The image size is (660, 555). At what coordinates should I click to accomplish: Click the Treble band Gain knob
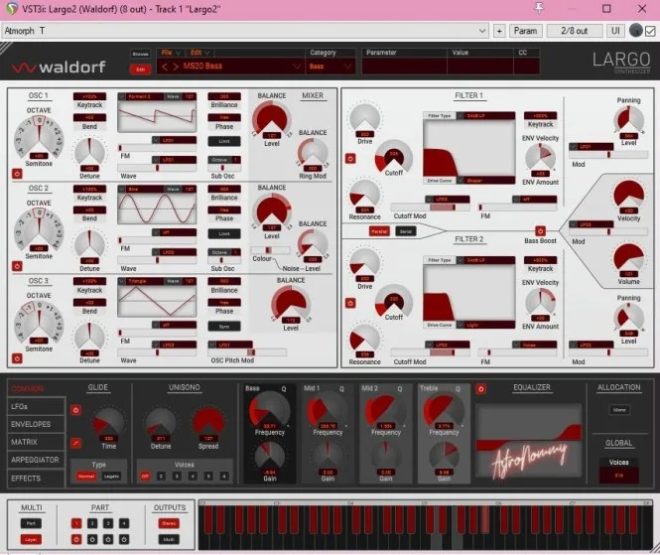click(444, 457)
